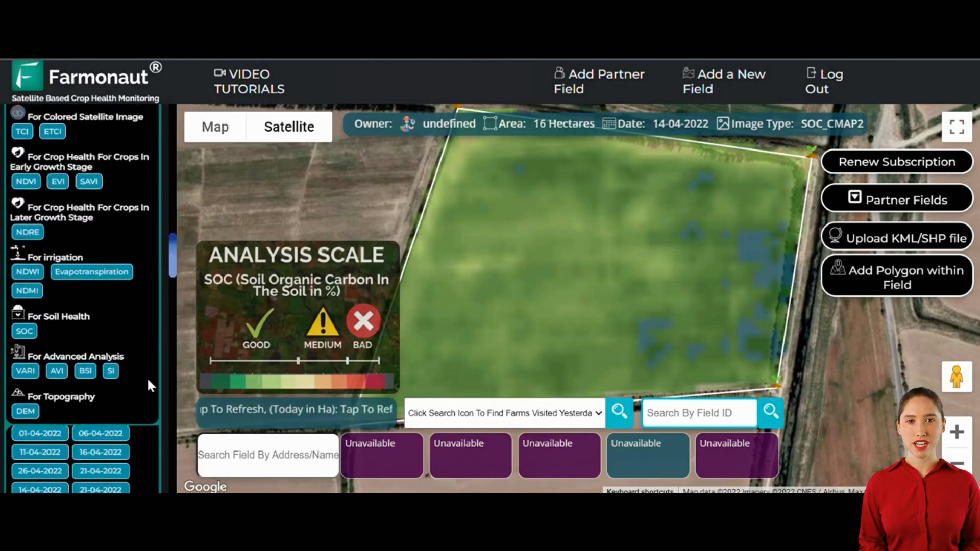
Task: Select the NDVI index
Action: click(x=26, y=181)
